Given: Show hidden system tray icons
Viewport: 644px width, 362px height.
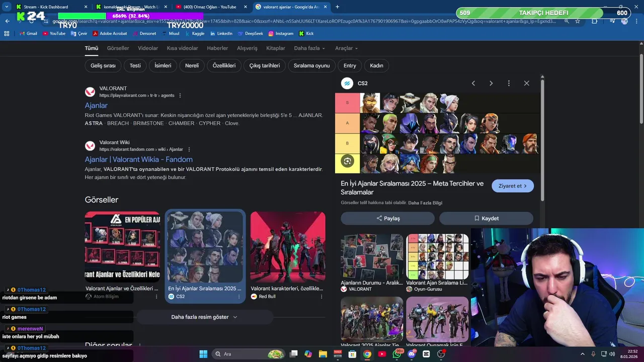Looking at the screenshot, I should point(583,354).
